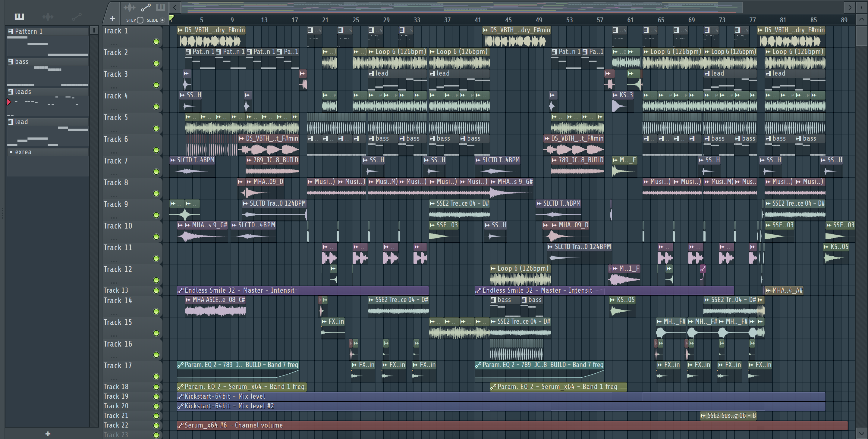Select the Kickstart-64bit Mix level clip on Track 19
The height and width of the screenshot is (439, 868).
pyautogui.click(x=501, y=397)
